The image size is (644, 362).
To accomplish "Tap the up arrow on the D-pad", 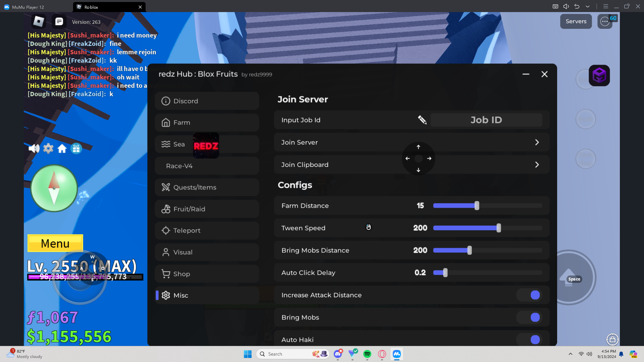I will (x=418, y=147).
